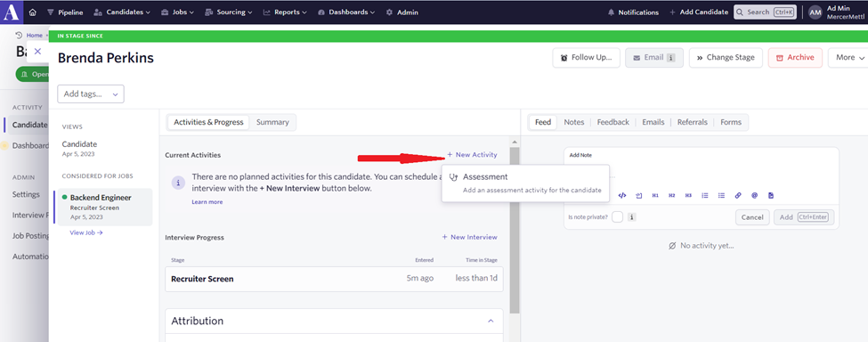Click the Learn more link
Image resolution: width=868 pixels, height=342 pixels.
[207, 202]
